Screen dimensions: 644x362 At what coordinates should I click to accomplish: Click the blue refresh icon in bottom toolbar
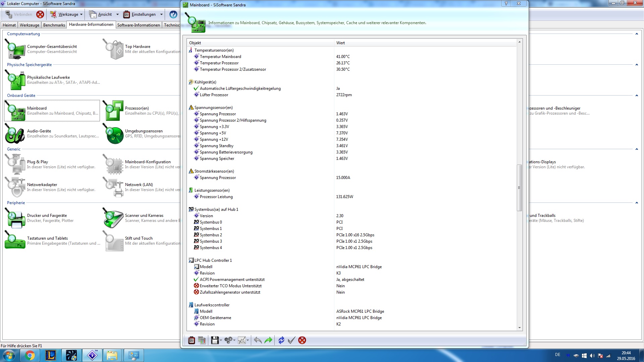tap(281, 340)
